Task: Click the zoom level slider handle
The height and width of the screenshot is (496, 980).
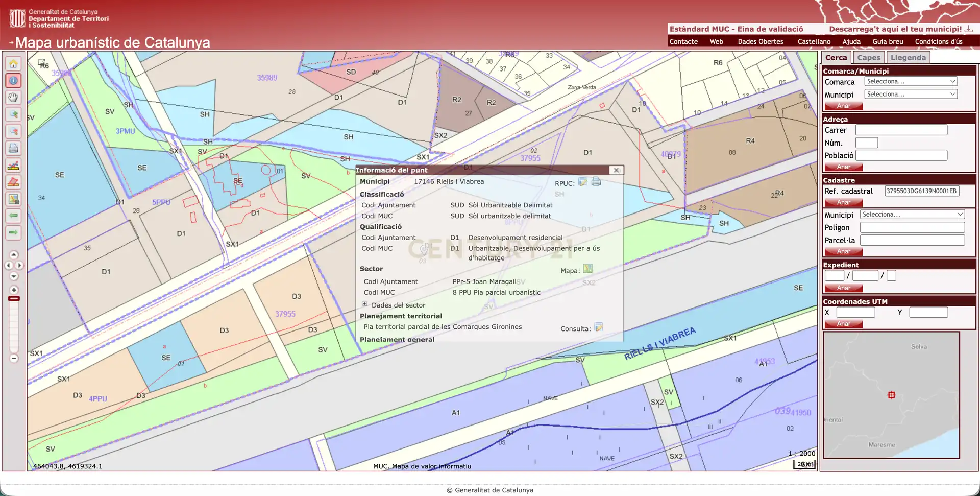Action: pos(14,298)
